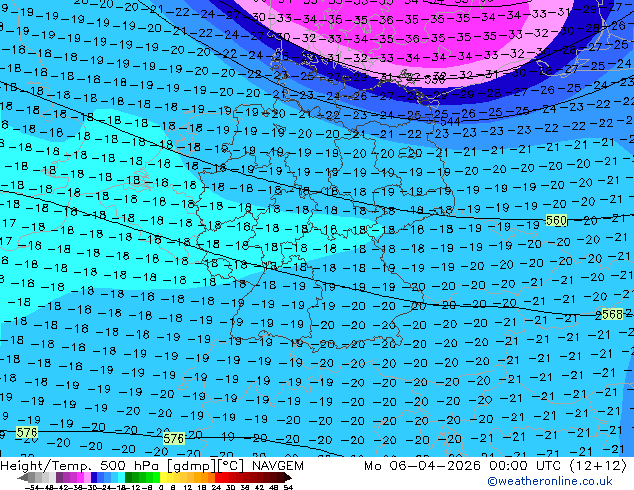Click the 568 height contour label

click(x=612, y=314)
